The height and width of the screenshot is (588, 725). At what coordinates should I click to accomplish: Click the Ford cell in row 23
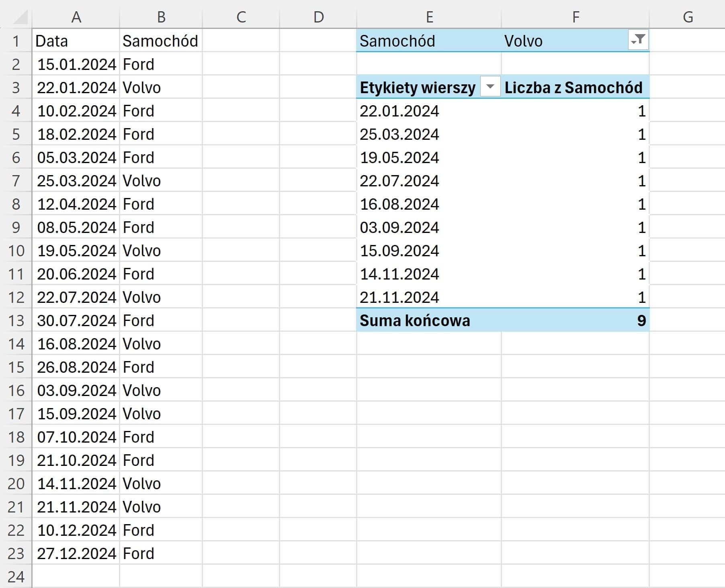(x=160, y=553)
